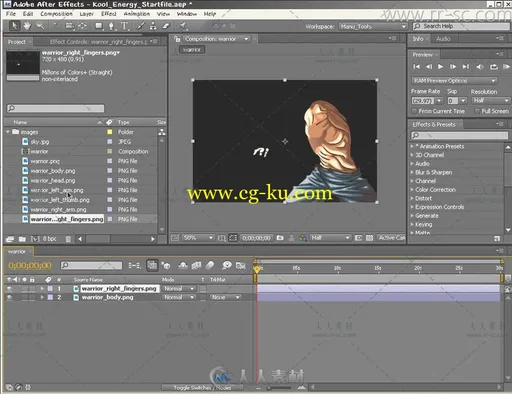Click the trash icon in Project panel
The height and width of the screenshot is (394, 512).
68,239
